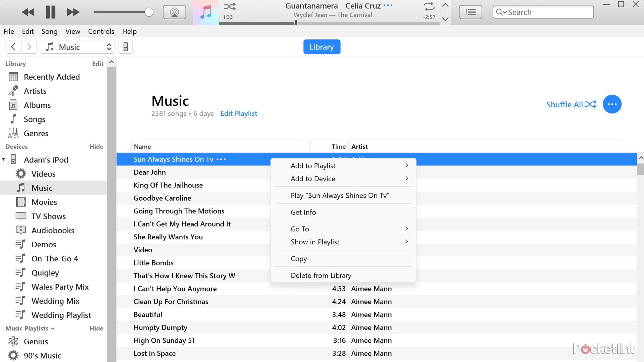The image size is (644, 362).
Task: Open the Up Next list icon
Action: (x=470, y=12)
